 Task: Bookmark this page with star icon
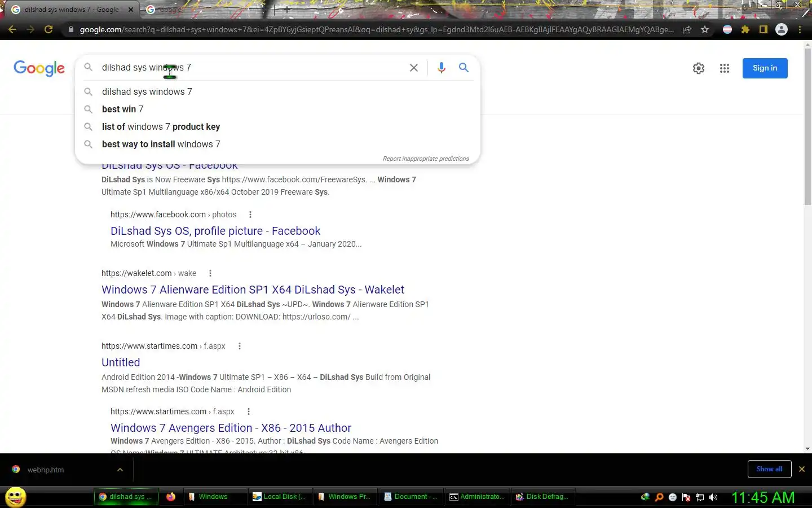tap(705, 29)
